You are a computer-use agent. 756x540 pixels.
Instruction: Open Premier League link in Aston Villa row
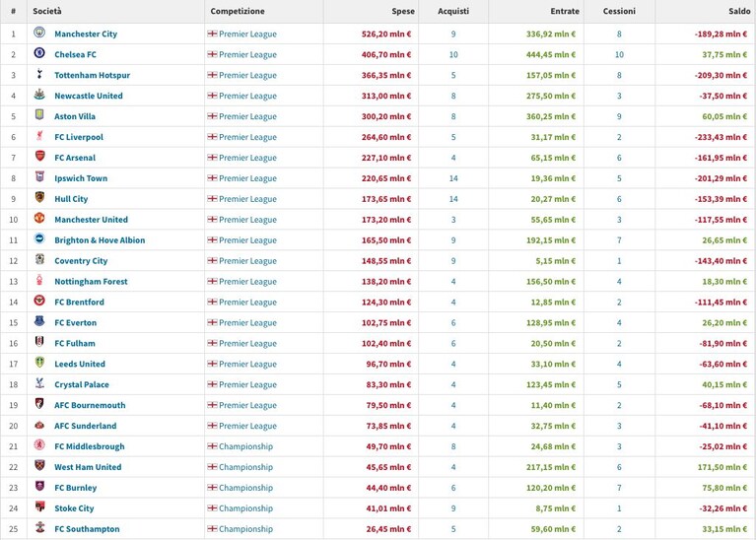point(247,116)
